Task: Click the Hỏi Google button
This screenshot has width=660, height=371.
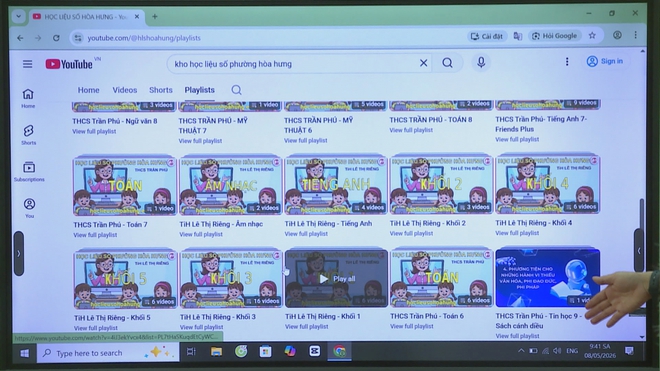Action: [x=555, y=36]
